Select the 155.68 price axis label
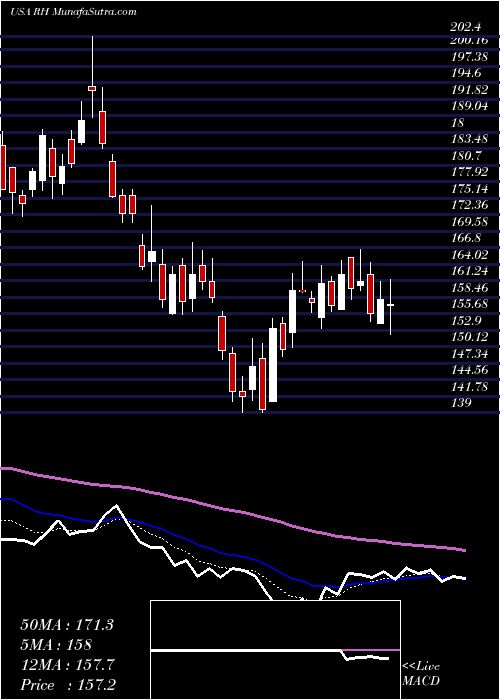This screenshot has width=500, height=700. coord(468,304)
